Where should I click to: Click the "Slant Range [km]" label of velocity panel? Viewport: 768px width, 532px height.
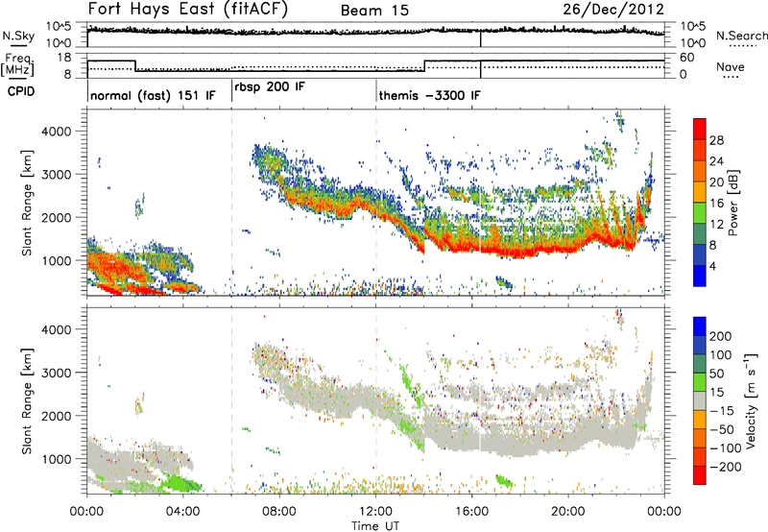point(27,401)
